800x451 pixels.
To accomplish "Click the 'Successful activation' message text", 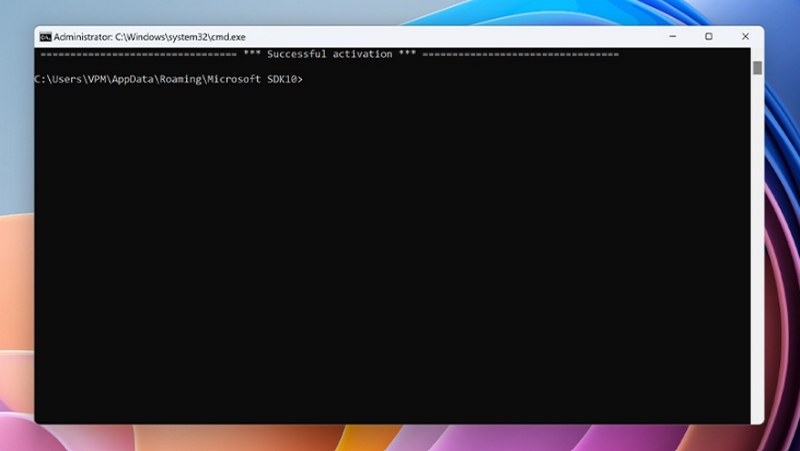I will coord(330,54).
